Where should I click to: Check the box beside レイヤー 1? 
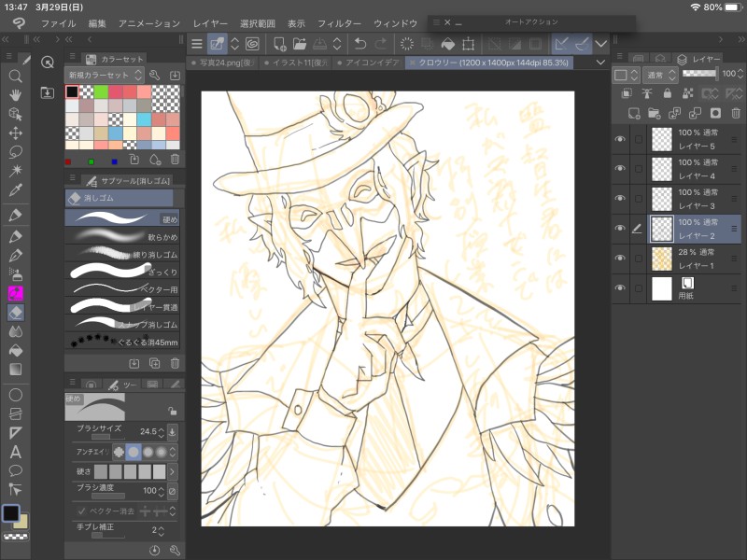[x=639, y=259]
